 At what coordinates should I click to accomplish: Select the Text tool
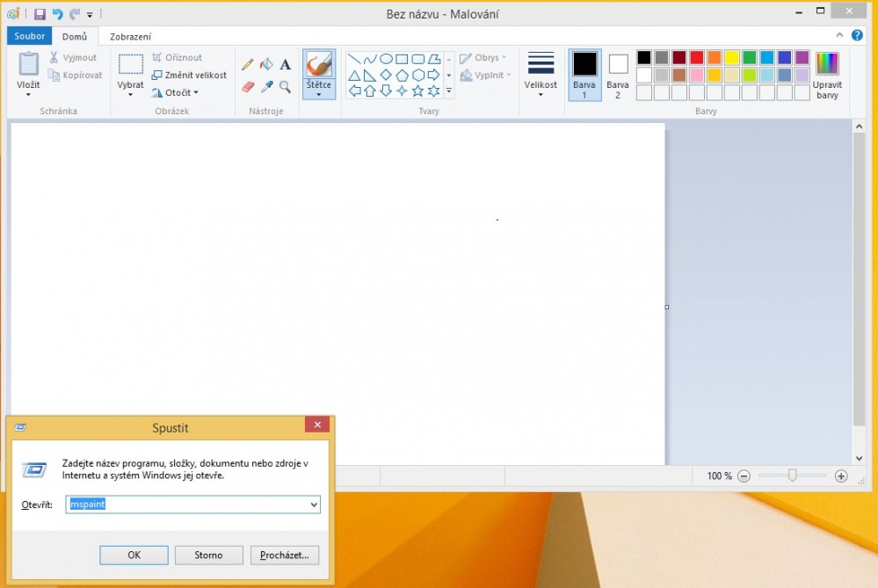click(x=285, y=64)
